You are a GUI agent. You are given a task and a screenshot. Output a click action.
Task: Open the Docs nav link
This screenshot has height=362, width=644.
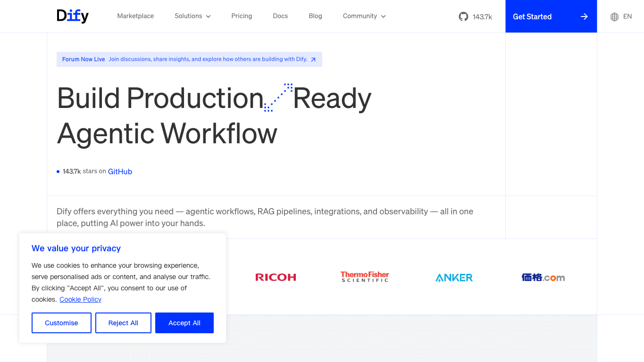click(x=280, y=16)
